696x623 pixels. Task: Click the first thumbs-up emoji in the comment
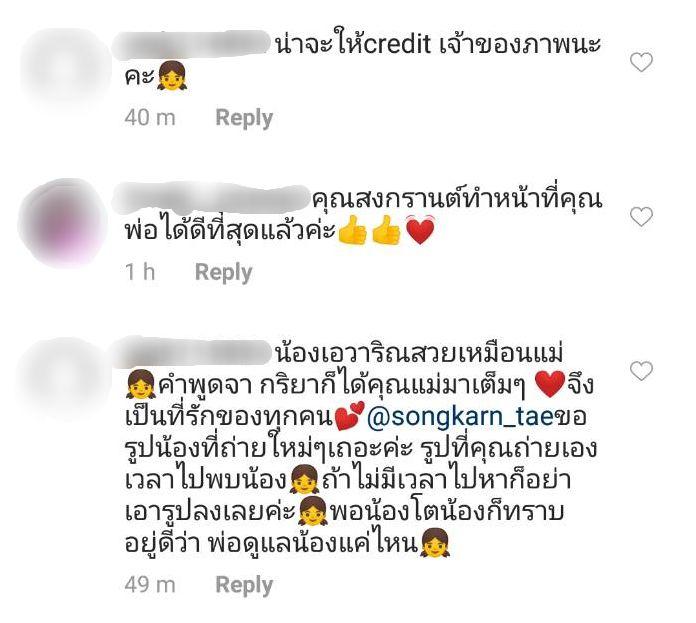pos(352,229)
